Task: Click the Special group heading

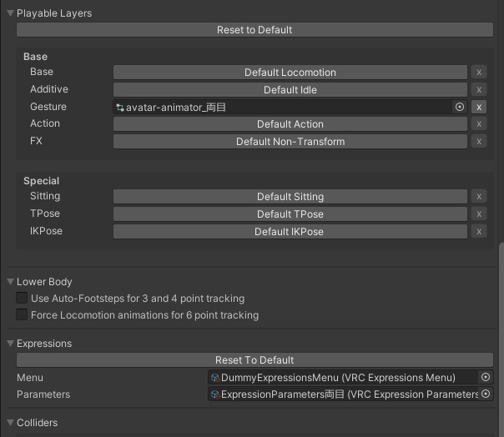Action: pyautogui.click(x=41, y=181)
